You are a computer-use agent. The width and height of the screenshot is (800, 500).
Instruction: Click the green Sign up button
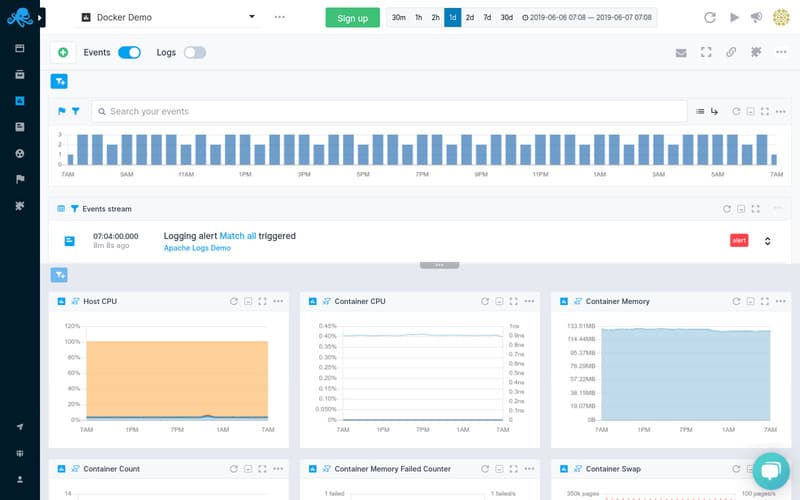click(353, 18)
